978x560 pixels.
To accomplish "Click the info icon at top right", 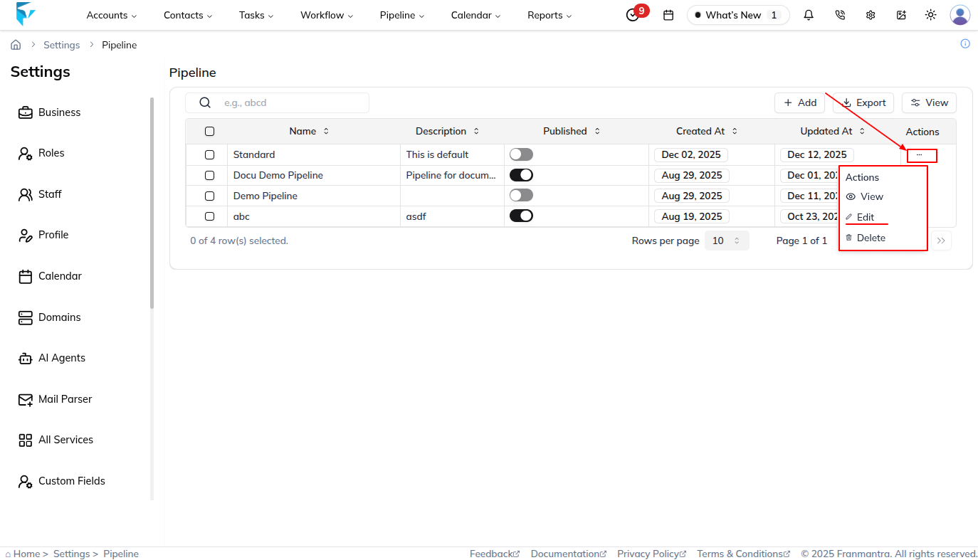I will coord(965,43).
